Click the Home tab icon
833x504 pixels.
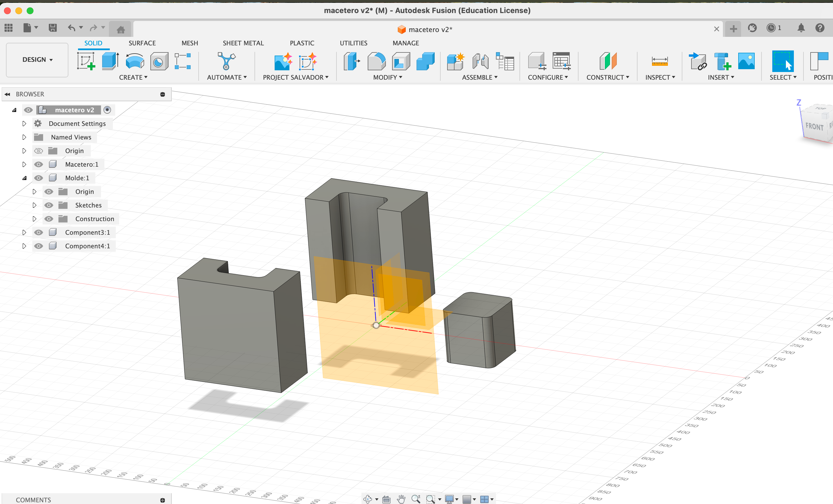pos(121,30)
